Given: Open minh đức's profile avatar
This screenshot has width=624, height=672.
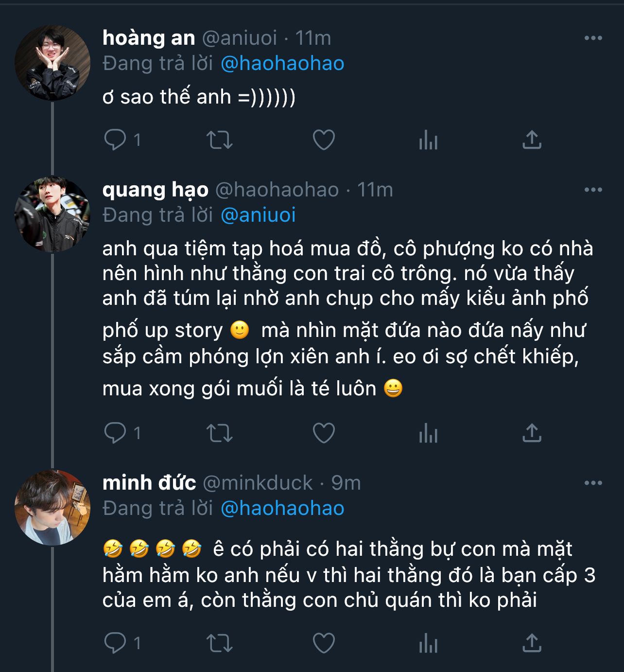Looking at the screenshot, I should [52, 507].
